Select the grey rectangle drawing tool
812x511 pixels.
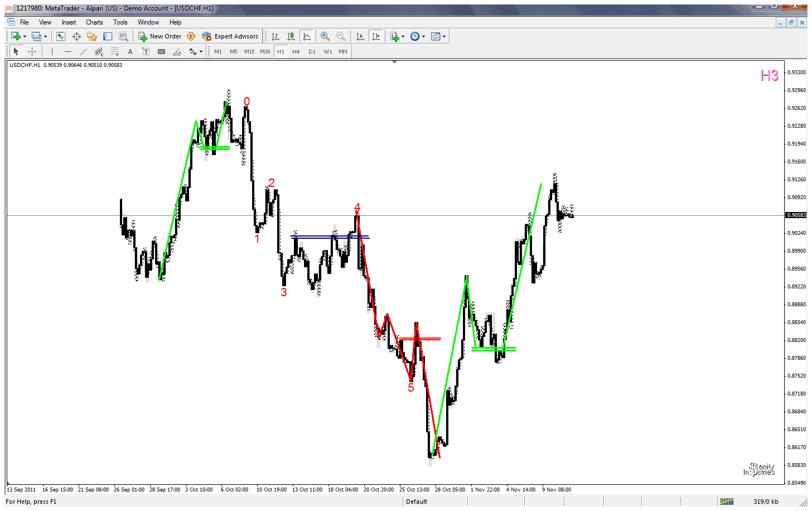(x=161, y=51)
